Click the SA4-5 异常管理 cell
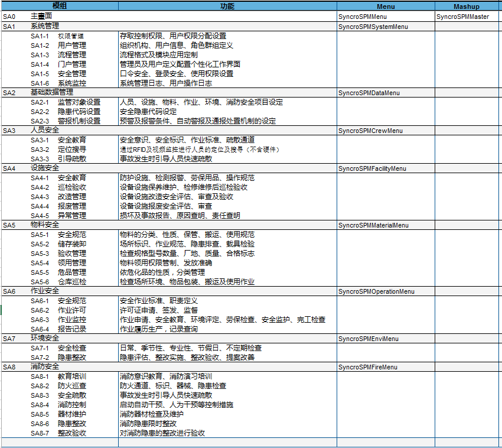Viewport: 502px width, 448px height. tap(60, 215)
